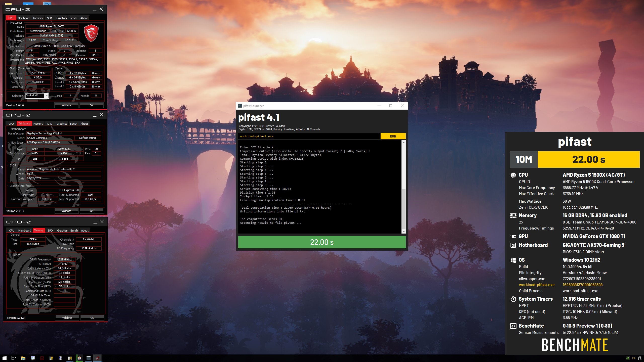Open the first BenchMate BM taskbar icon
644x362 pixels.
pyautogui.click(x=51, y=358)
